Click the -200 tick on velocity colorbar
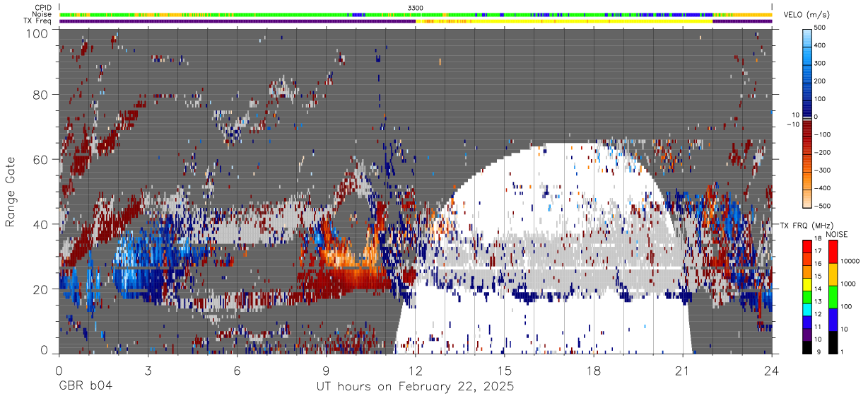The height and width of the screenshot is (401, 868). [822, 153]
